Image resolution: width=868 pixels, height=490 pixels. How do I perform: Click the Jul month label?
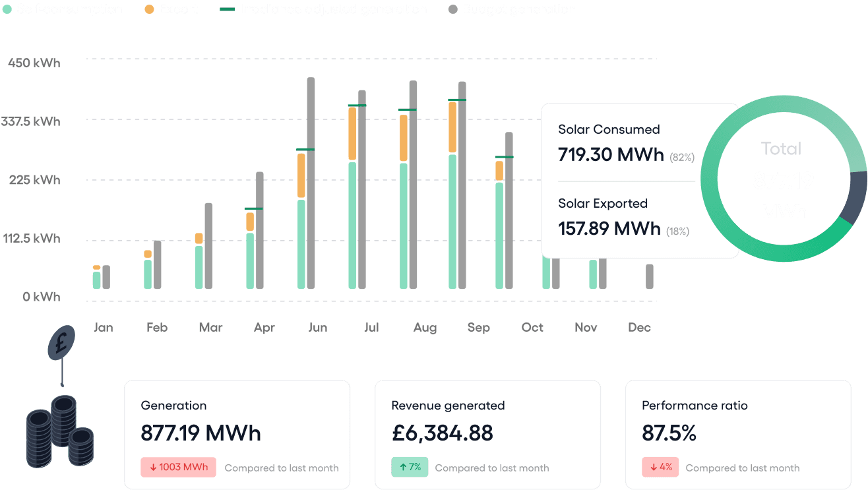click(x=371, y=327)
